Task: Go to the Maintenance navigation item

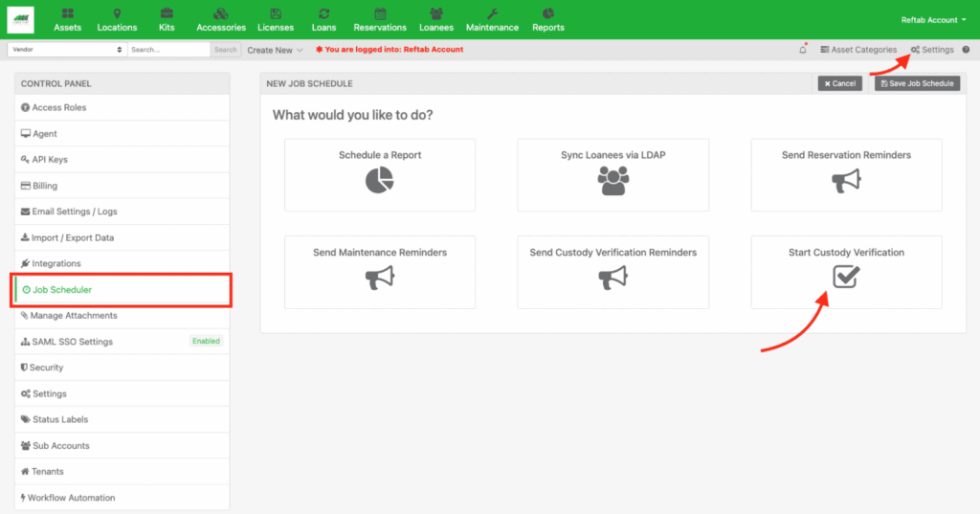Action: pos(492,19)
